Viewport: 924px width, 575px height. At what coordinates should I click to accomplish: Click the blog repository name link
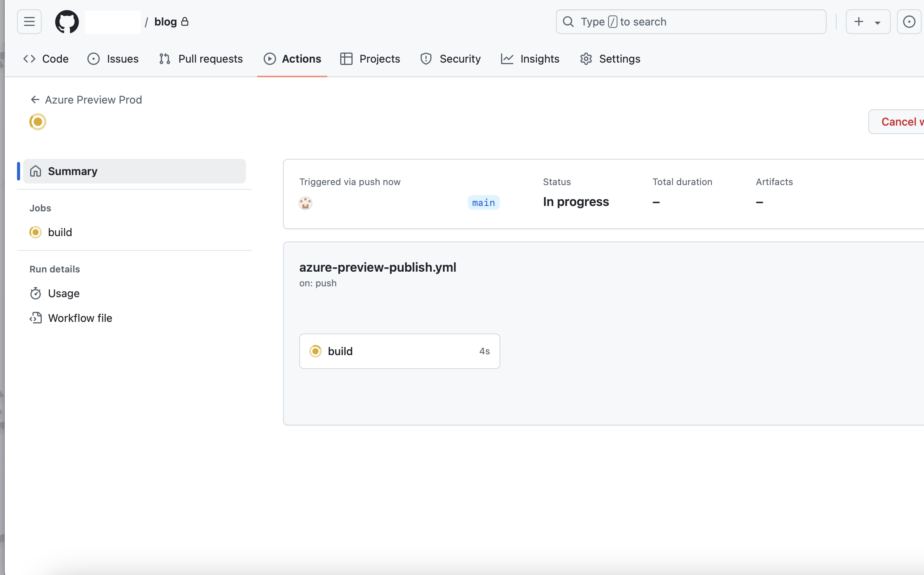click(165, 22)
